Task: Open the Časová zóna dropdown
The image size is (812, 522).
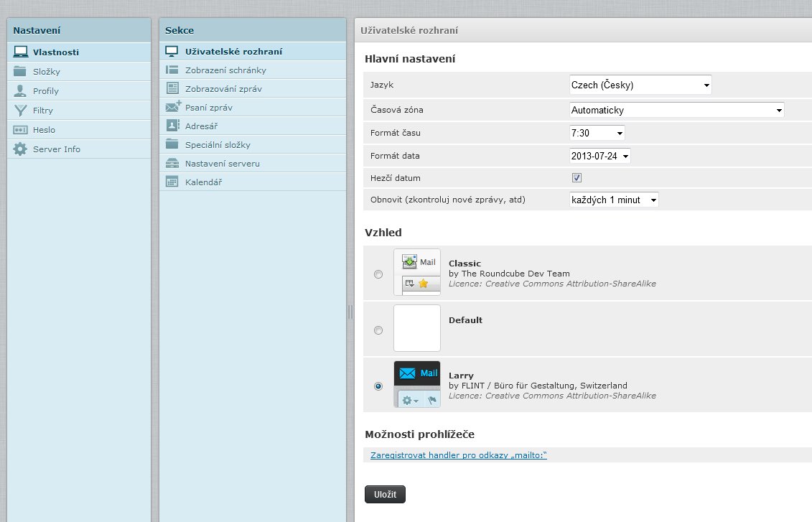Action: pos(676,111)
